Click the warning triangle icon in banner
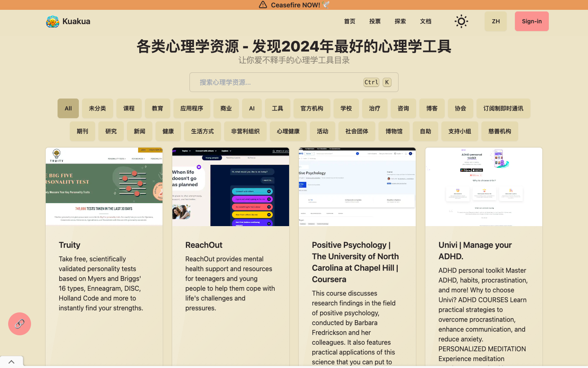 click(263, 5)
